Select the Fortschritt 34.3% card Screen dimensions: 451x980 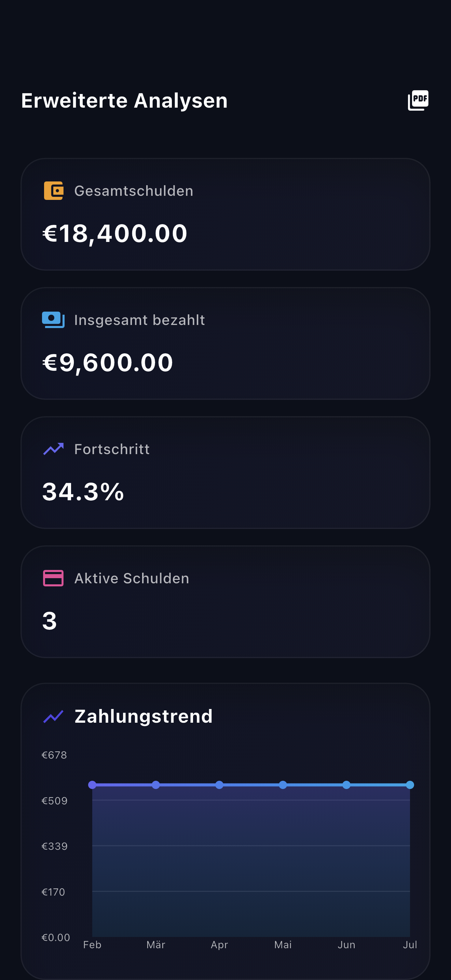tap(225, 473)
